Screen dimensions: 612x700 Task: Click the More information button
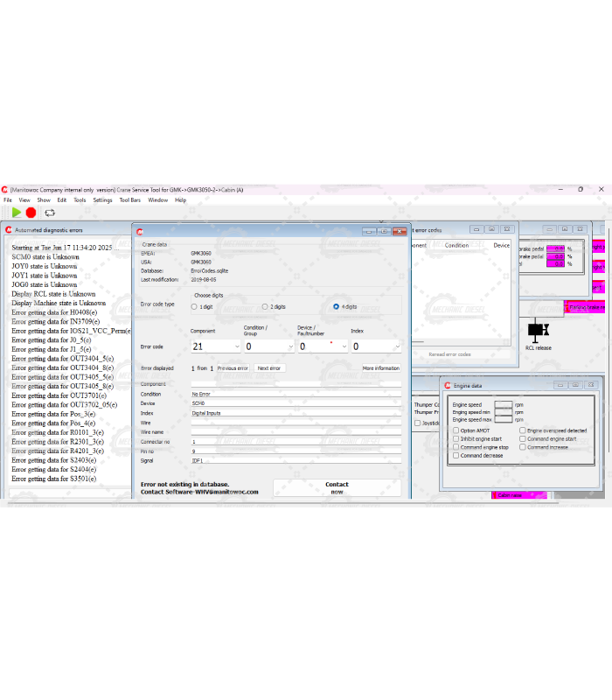coord(380,368)
